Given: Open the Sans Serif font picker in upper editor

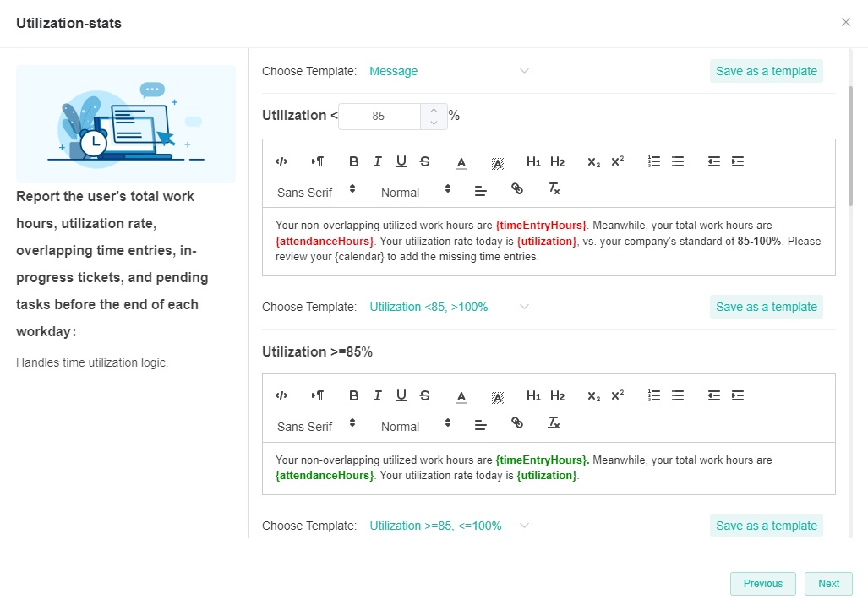Looking at the screenshot, I should (316, 192).
